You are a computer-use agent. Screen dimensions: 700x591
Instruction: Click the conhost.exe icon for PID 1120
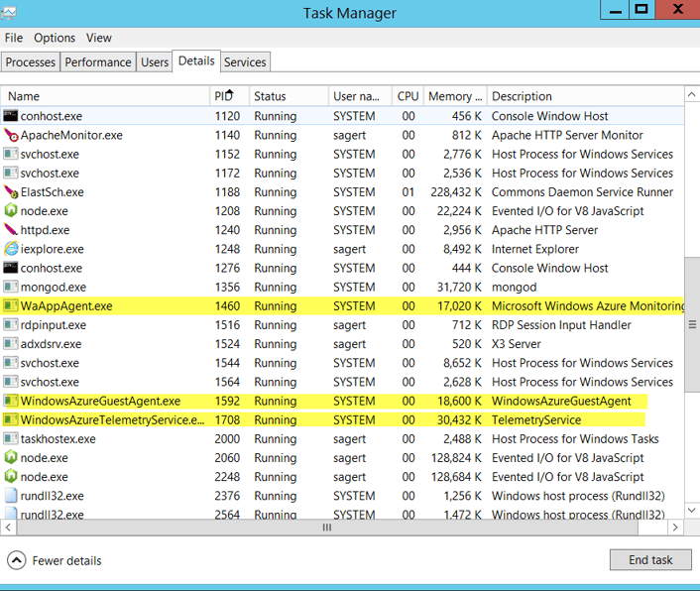(10, 116)
